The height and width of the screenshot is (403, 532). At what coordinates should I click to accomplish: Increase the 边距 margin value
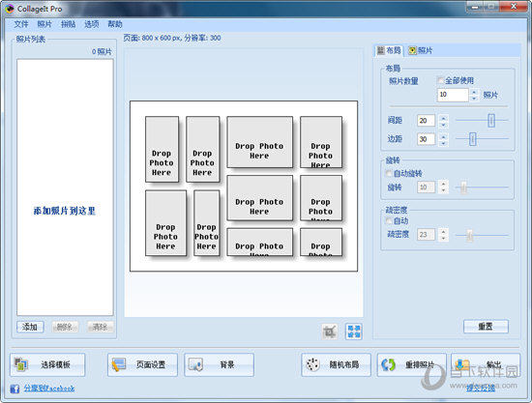click(x=443, y=136)
